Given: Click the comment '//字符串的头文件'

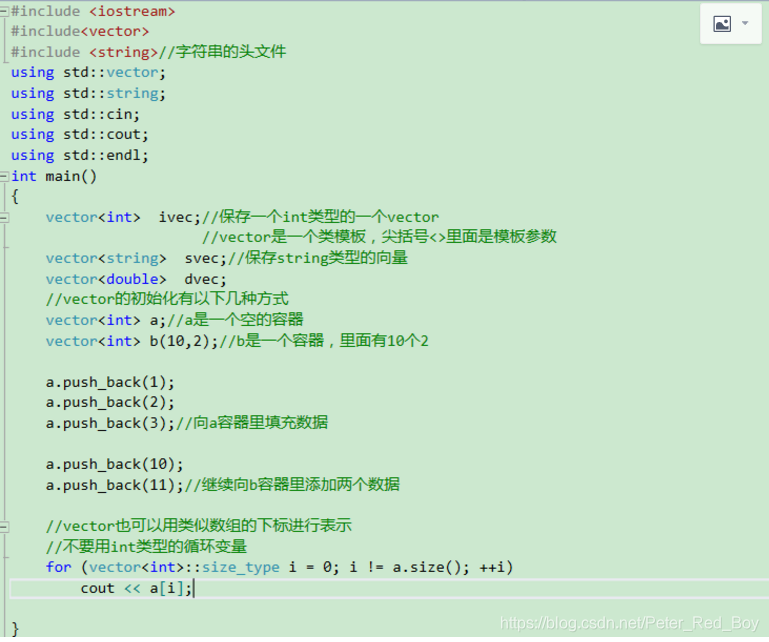Looking at the screenshot, I should pyautogui.click(x=222, y=51).
